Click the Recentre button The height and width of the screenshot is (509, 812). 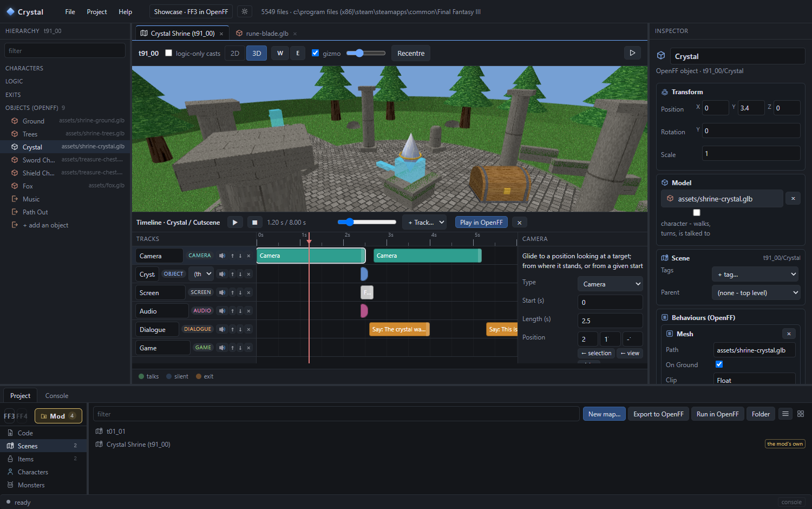coord(411,53)
